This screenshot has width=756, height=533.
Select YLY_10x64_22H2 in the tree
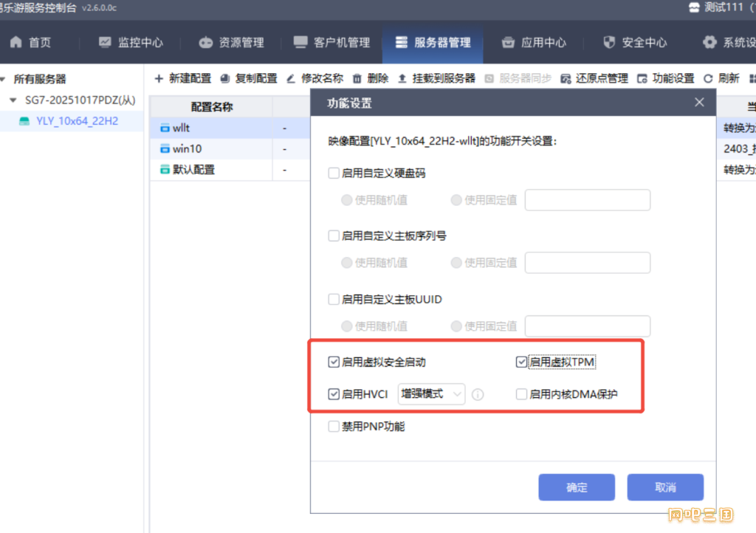[x=77, y=121]
